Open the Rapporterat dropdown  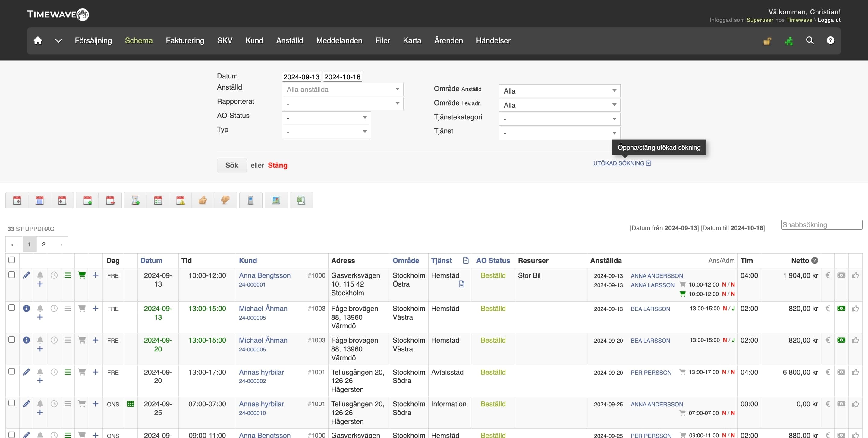[342, 103]
